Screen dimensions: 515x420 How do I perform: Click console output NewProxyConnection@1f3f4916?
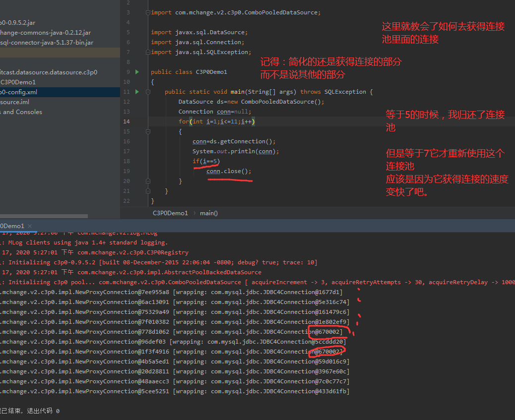click(172, 352)
